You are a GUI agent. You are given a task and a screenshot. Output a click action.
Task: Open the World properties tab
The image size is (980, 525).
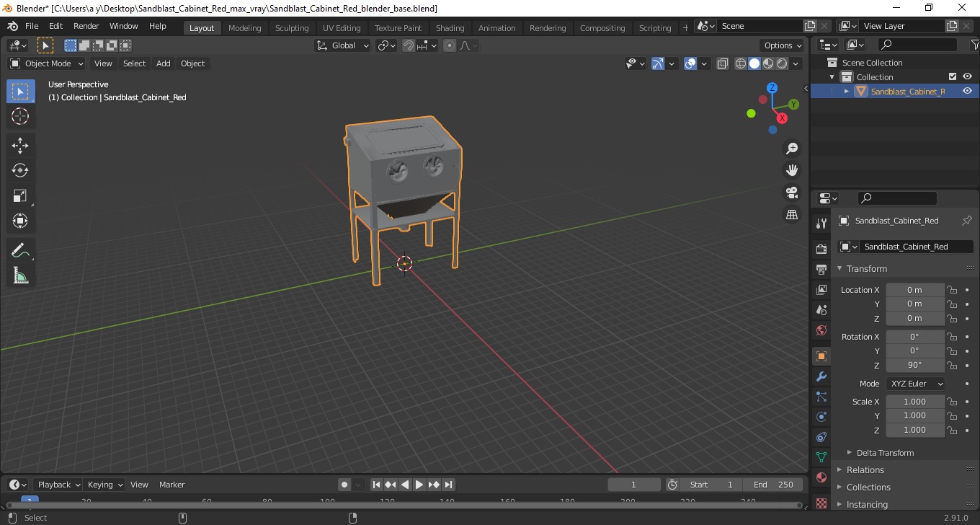[821, 330]
